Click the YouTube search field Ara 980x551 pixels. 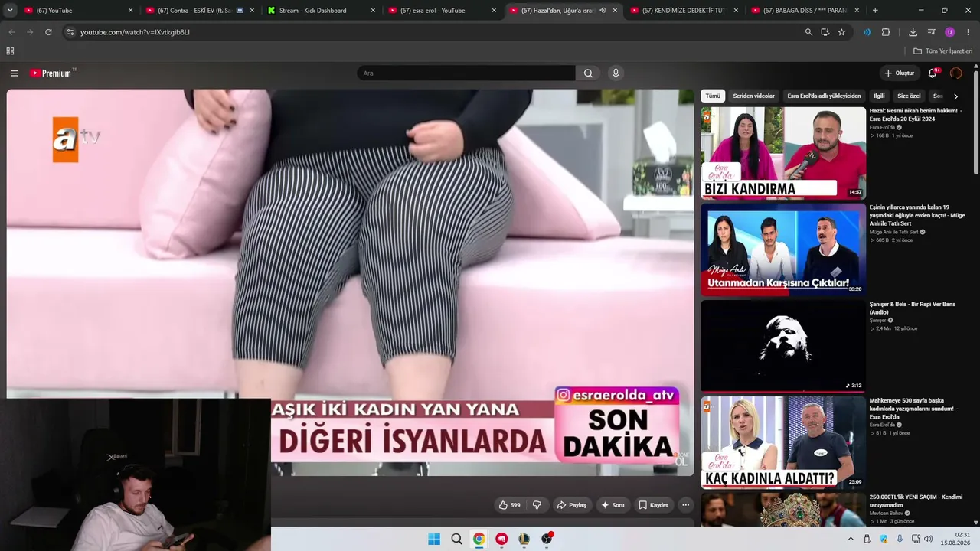(466, 73)
